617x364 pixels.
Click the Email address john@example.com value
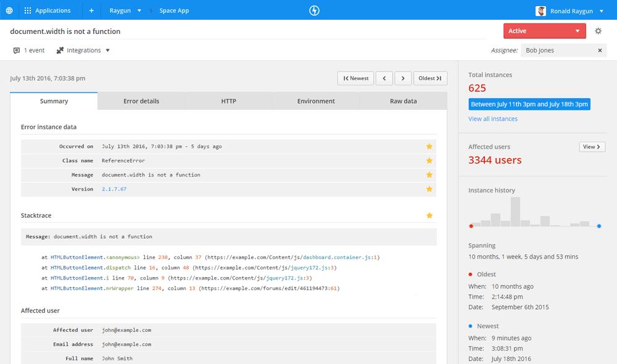126,344
